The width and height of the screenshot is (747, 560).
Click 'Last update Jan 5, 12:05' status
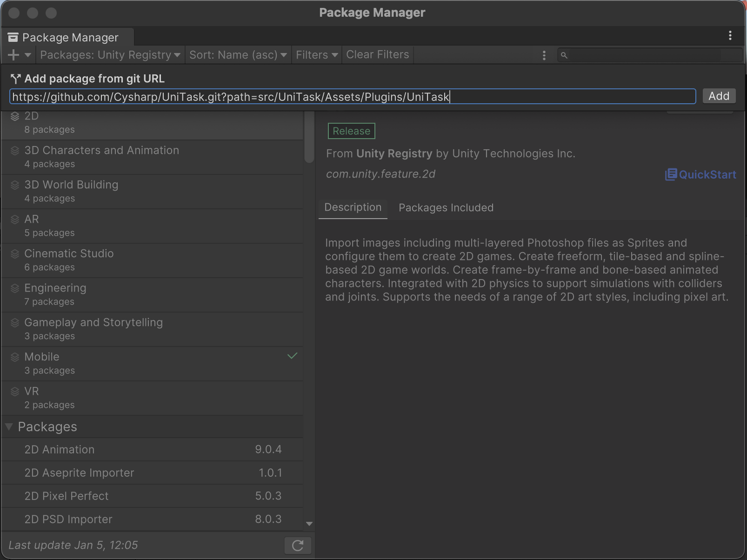73,545
